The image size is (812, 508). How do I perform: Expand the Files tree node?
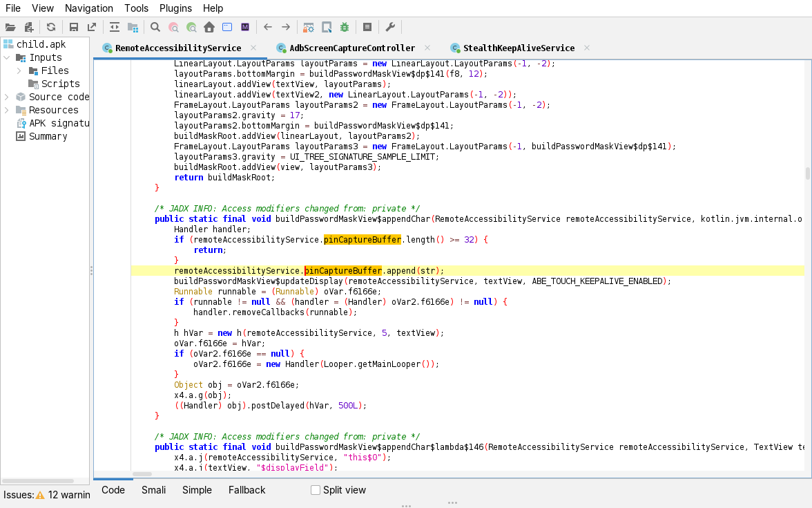pos(19,70)
